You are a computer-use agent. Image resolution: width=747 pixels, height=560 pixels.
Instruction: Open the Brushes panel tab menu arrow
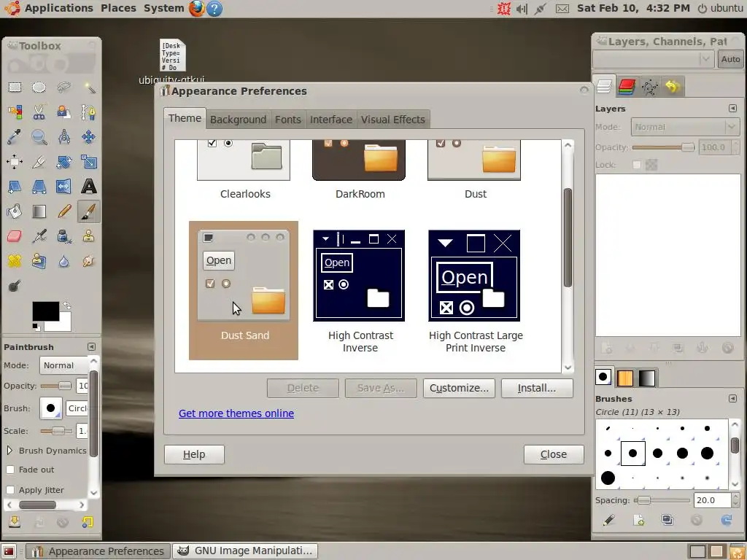[x=732, y=399]
